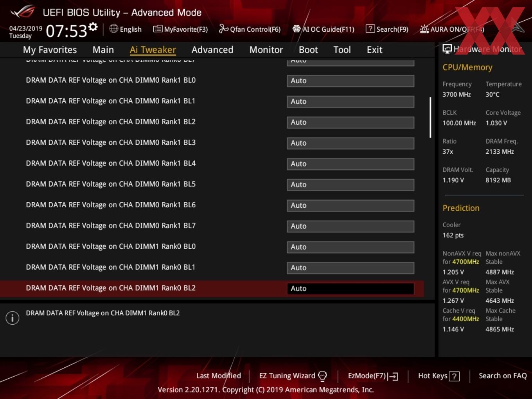Viewport: 532px width, 399px height.
Task: Set CHA DIMM0 Rank1 BL7 Auto field
Action: pos(350,226)
